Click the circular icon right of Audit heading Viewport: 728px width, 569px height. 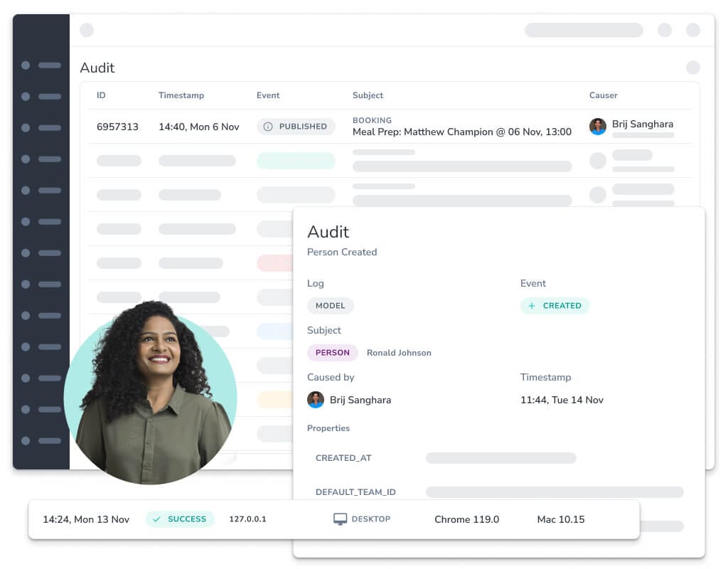(x=692, y=68)
